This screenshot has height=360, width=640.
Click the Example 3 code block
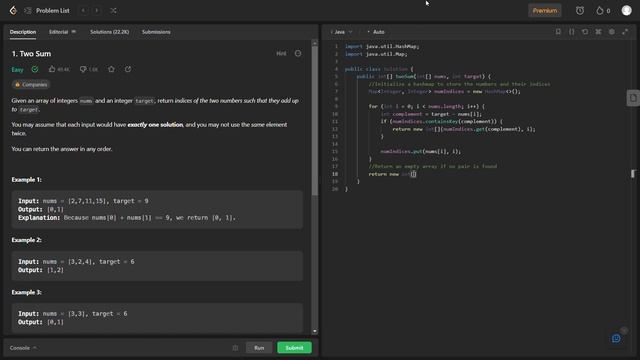pyautogui.click(x=157, y=318)
